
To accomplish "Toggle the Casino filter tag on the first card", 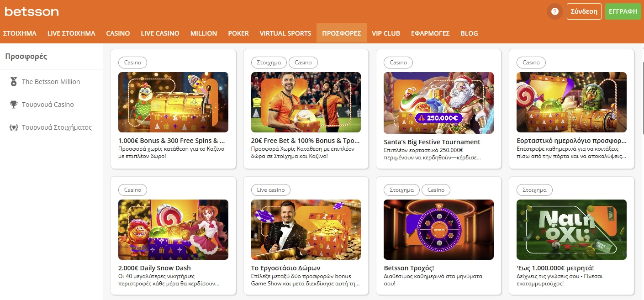I will click(132, 63).
